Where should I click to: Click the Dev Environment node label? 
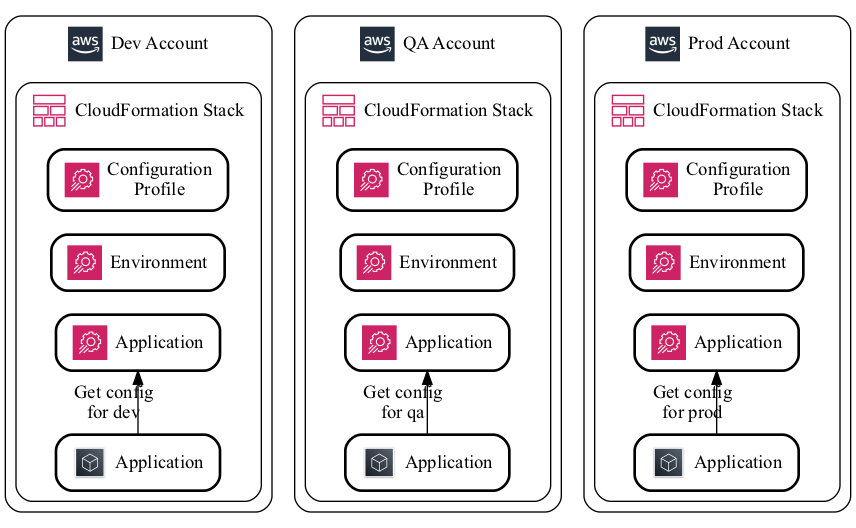pyautogui.click(x=159, y=263)
